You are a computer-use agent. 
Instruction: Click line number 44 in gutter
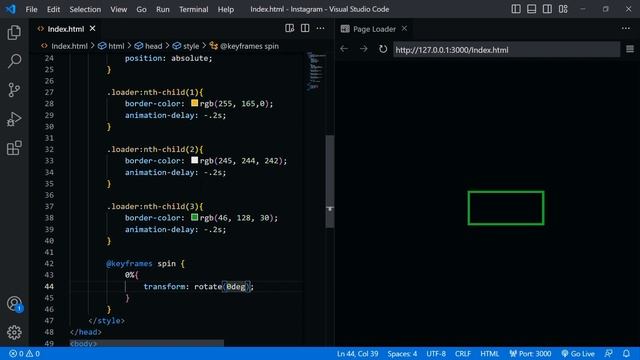49,286
